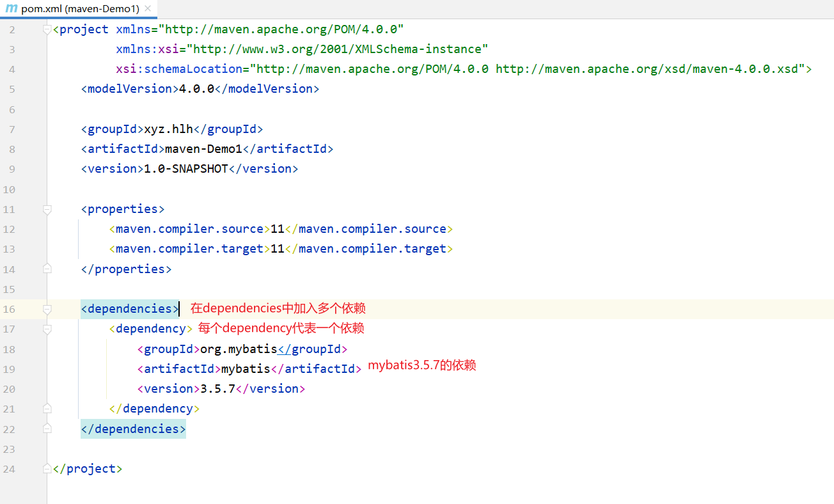
Task: Click the XMLSchema-instance URL on line 3
Action: (337, 49)
